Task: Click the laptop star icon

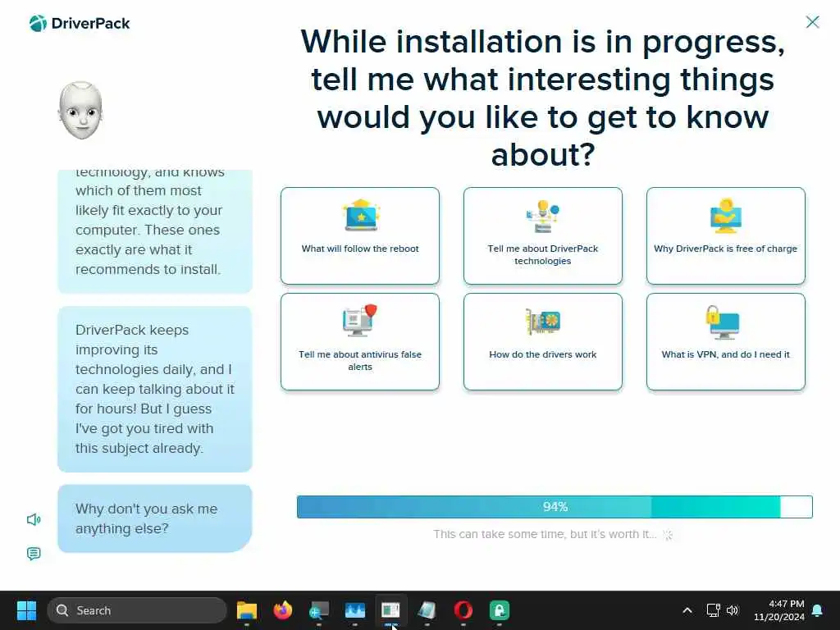Action: coord(361,216)
